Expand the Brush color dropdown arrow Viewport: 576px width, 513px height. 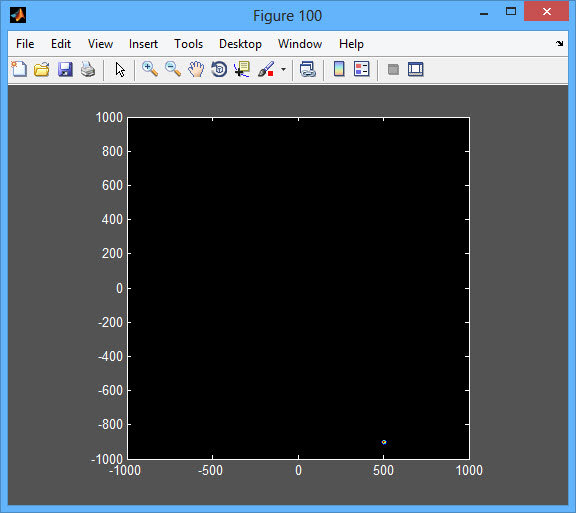(283, 69)
